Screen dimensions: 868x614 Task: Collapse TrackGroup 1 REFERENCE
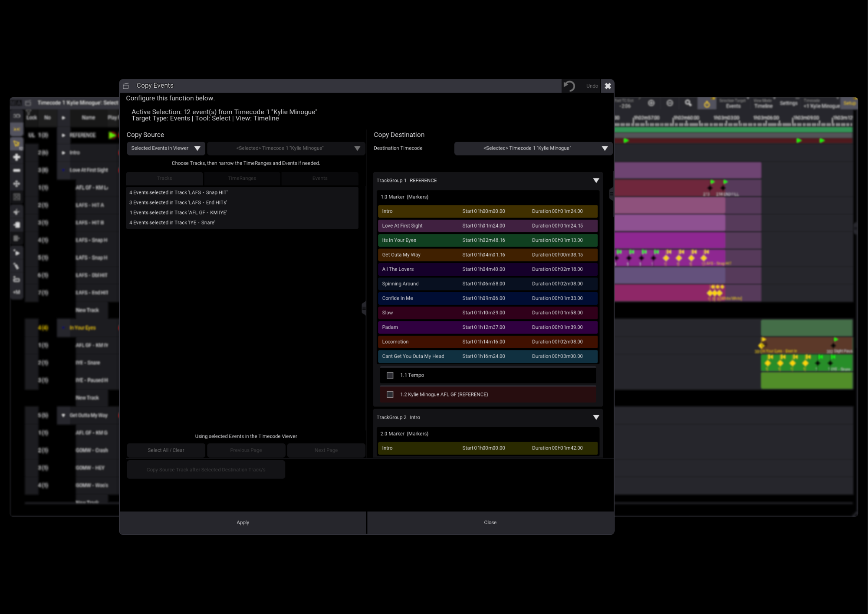click(596, 181)
